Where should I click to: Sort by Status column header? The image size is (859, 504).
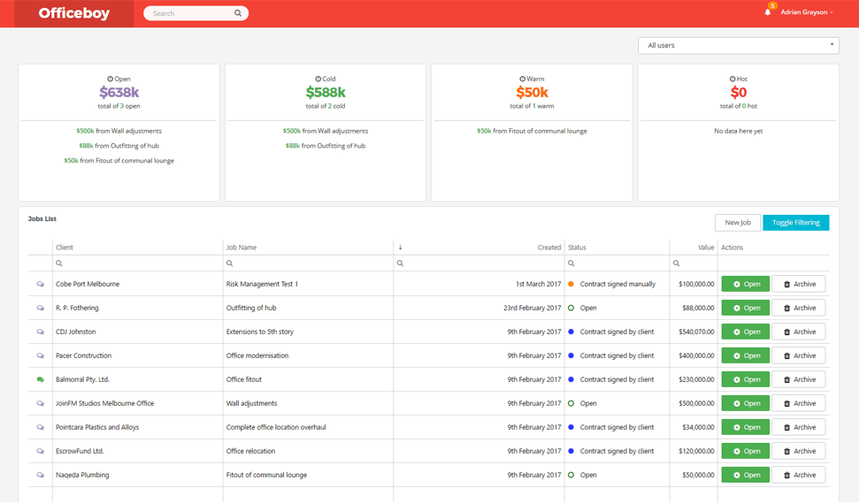tap(577, 248)
